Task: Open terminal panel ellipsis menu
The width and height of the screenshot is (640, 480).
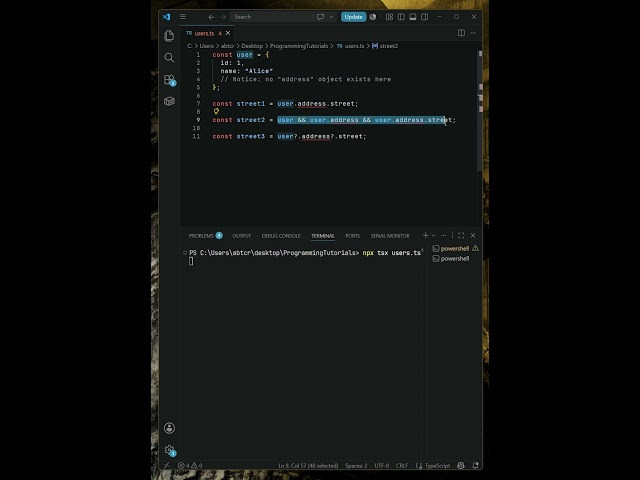Action: 443,235
